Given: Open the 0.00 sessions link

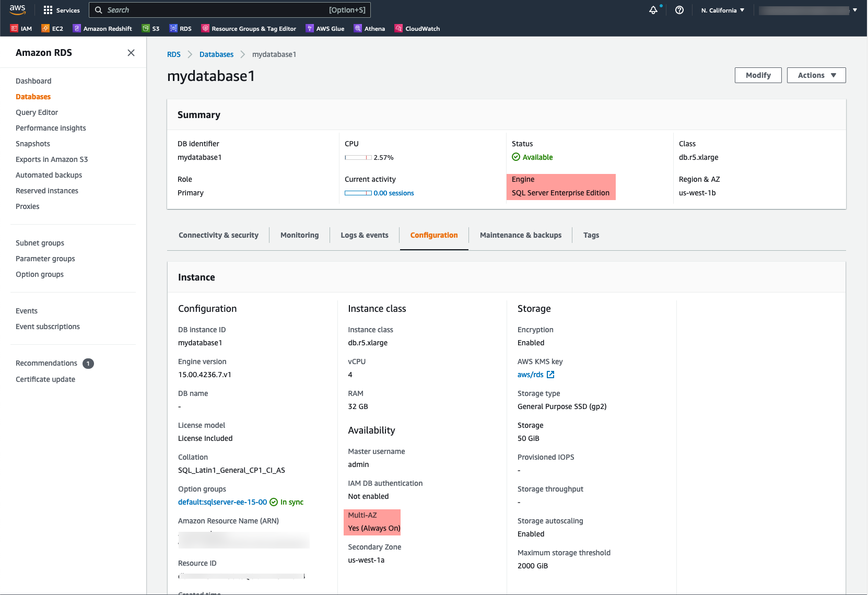Looking at the screenshot, I should point(394,193).
